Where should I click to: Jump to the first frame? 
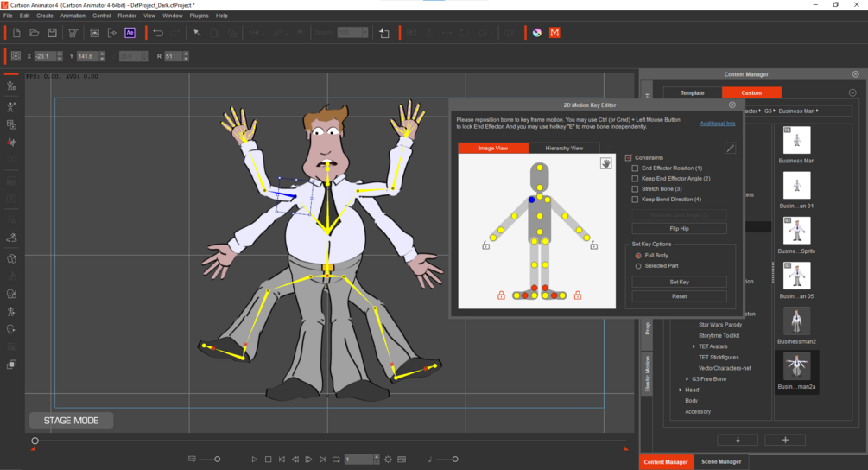(282, 460)
